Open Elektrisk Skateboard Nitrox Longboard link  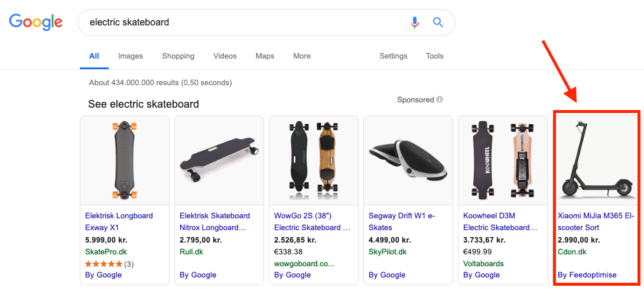[x=214, y=221]
